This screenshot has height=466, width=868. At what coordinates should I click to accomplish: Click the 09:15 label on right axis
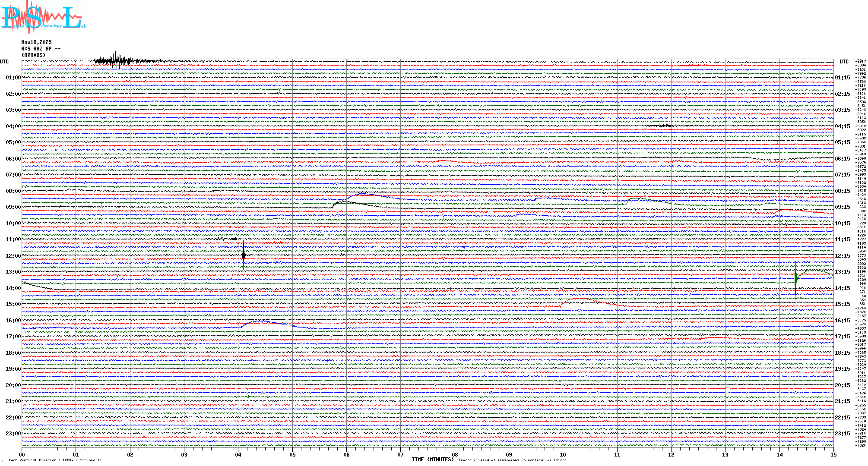point(842,207)
